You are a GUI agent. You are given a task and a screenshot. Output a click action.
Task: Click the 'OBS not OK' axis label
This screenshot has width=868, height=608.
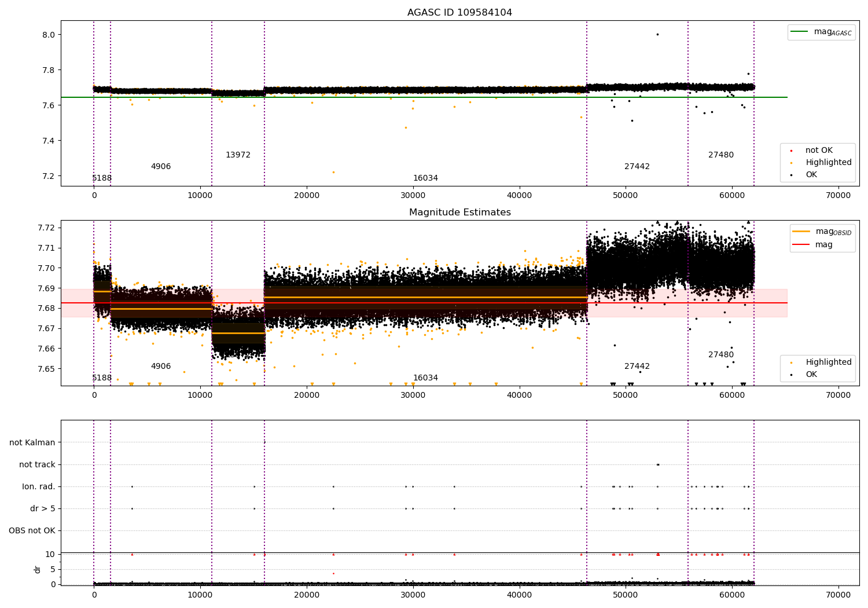coord(32,530)
